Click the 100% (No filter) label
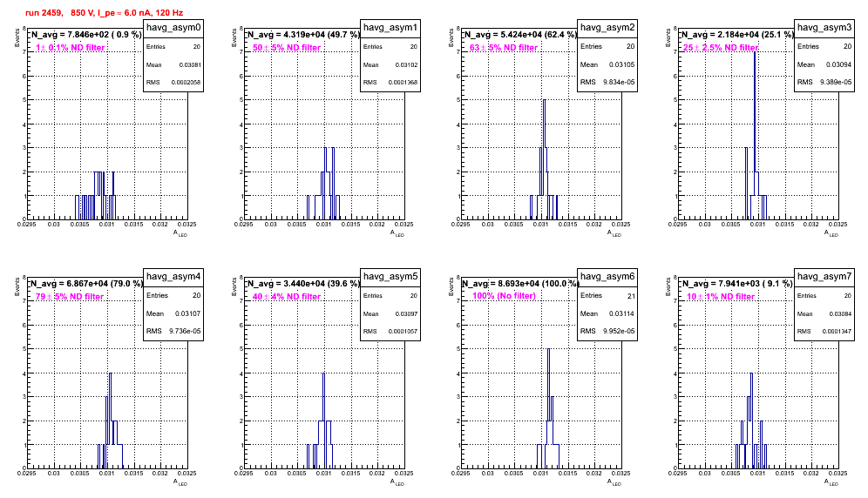Viewport: 868px width, 498px height. pos(504,296)
